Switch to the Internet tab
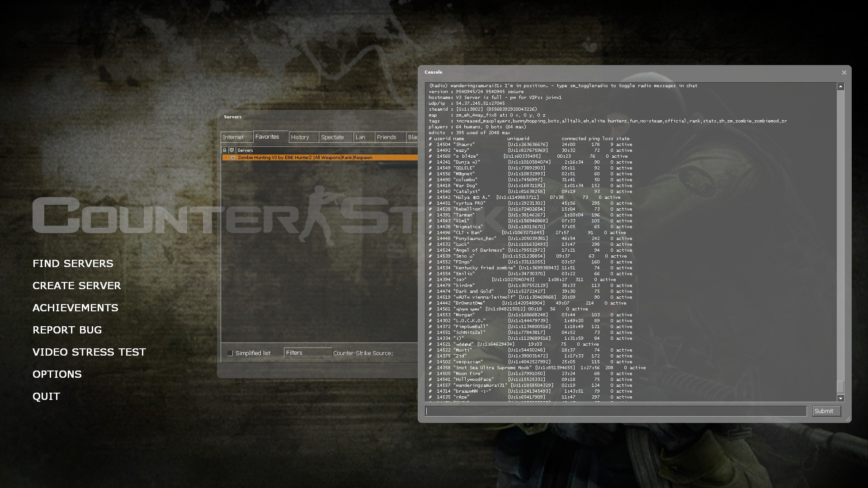The image size is (868, 488). pos(233,137)
